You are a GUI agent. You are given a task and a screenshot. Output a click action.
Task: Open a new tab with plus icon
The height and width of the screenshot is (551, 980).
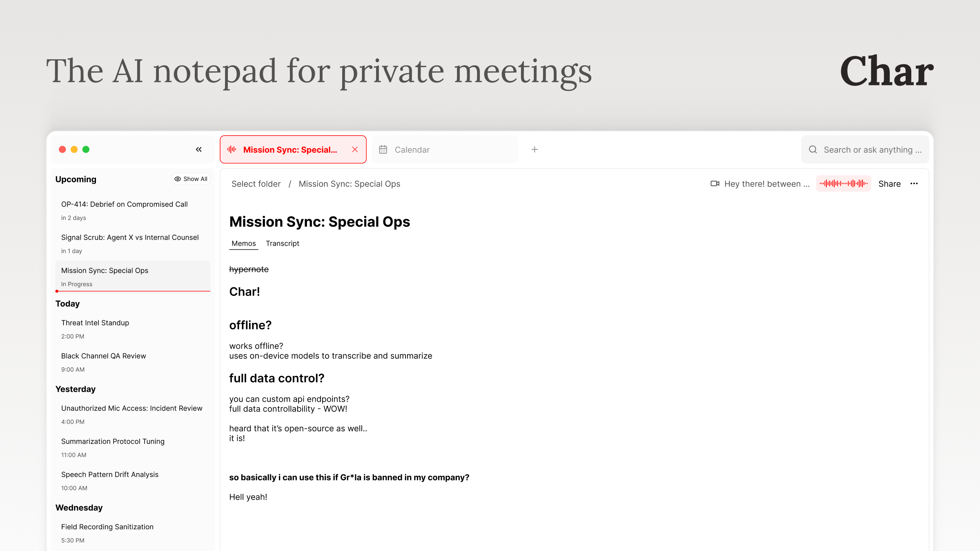pyautogui.click(x=535, y=149)
